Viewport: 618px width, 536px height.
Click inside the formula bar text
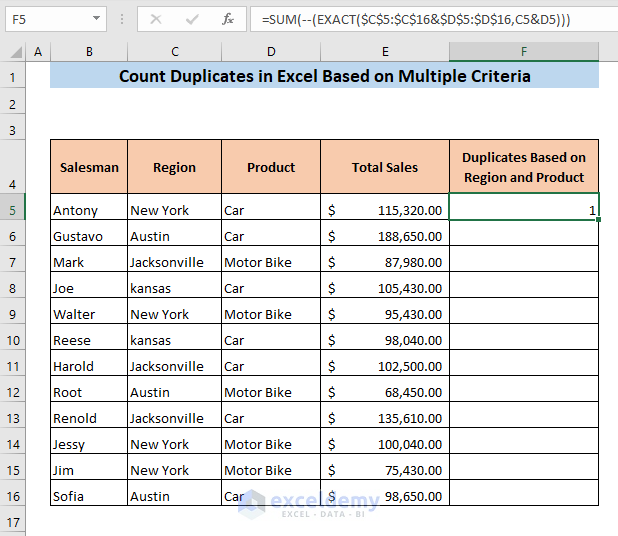click(416, 19)
